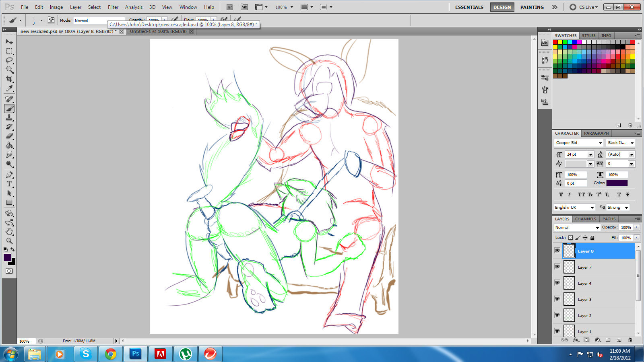Open the layer blend mode dropdown
Screen dimensions: 644x362
[x=577, y=228]
